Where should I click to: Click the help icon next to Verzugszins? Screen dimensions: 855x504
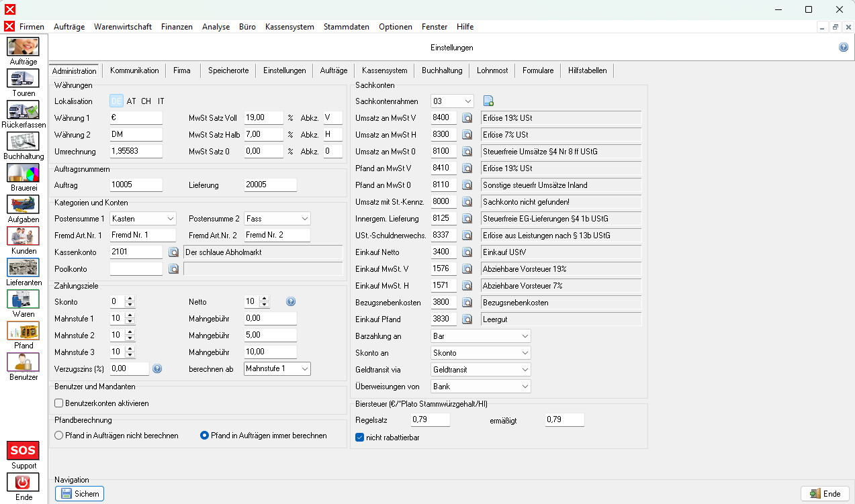157,368
